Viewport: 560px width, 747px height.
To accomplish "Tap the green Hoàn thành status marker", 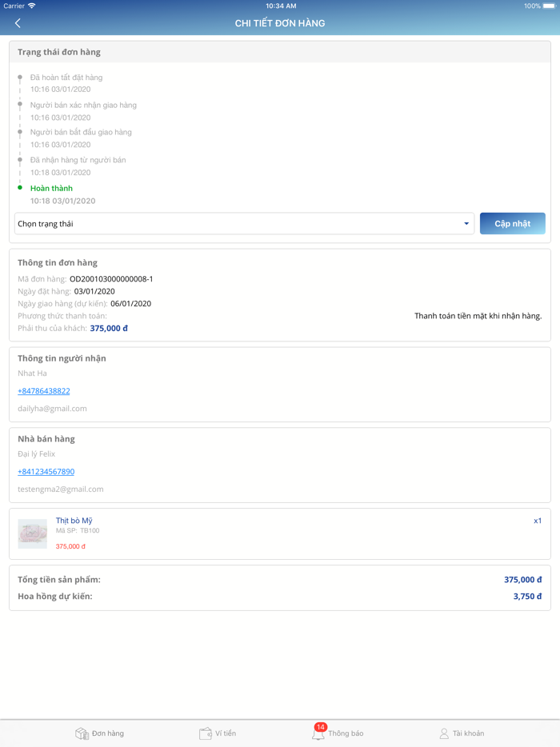I will click(x=20, y=188).
